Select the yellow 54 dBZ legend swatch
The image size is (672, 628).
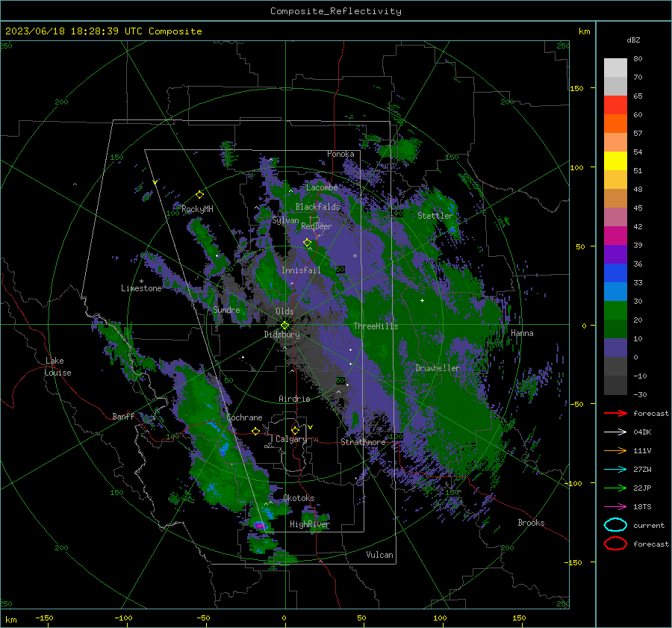click(x=615, y=161)
